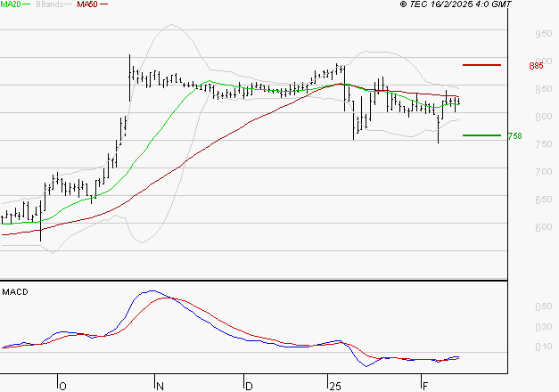Screen dimensions: 559x392
Task: Click the 885 resistance price label
Action: click(x=536, y=66)
